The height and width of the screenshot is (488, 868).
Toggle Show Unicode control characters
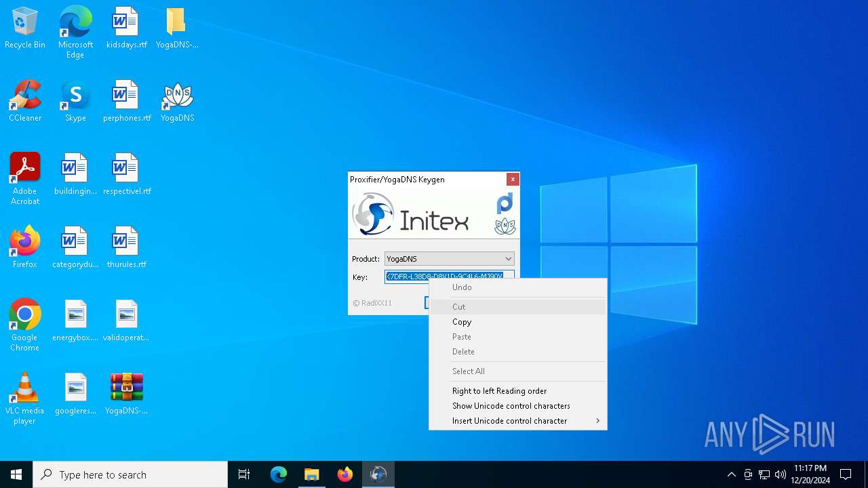click(x=518, y=406)
